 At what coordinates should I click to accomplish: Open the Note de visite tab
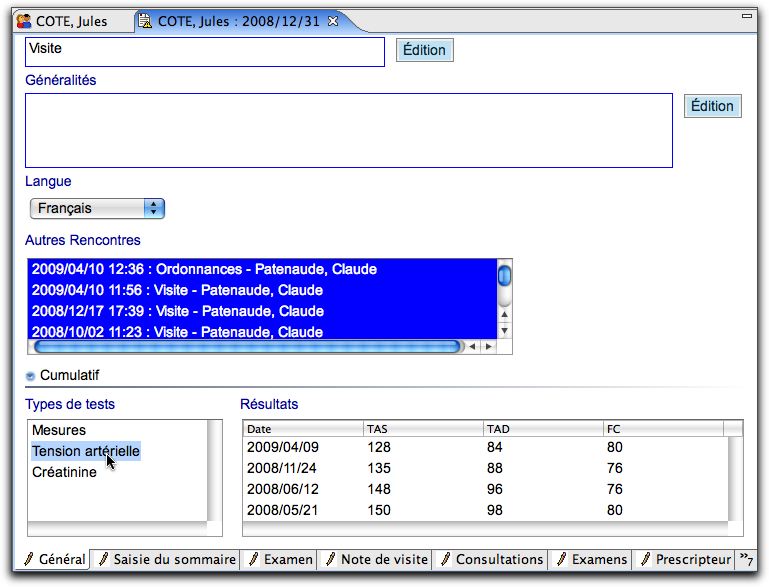(377, 560)
